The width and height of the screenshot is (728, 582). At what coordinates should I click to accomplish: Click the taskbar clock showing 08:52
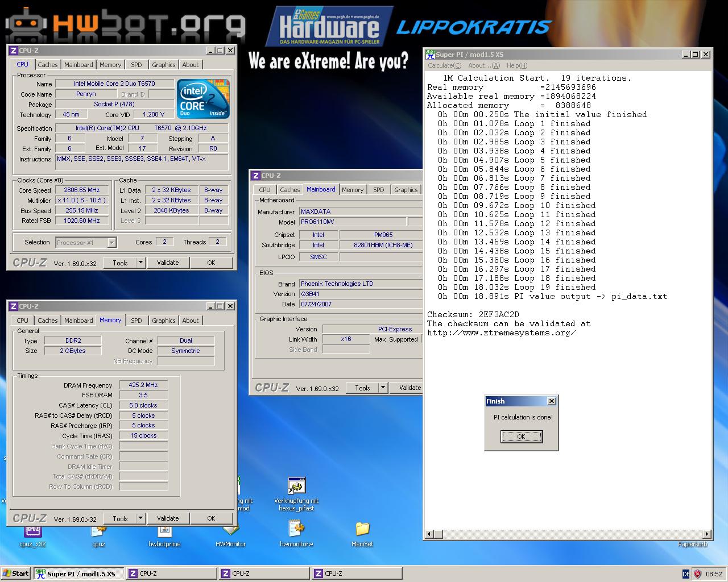[714, 574]
